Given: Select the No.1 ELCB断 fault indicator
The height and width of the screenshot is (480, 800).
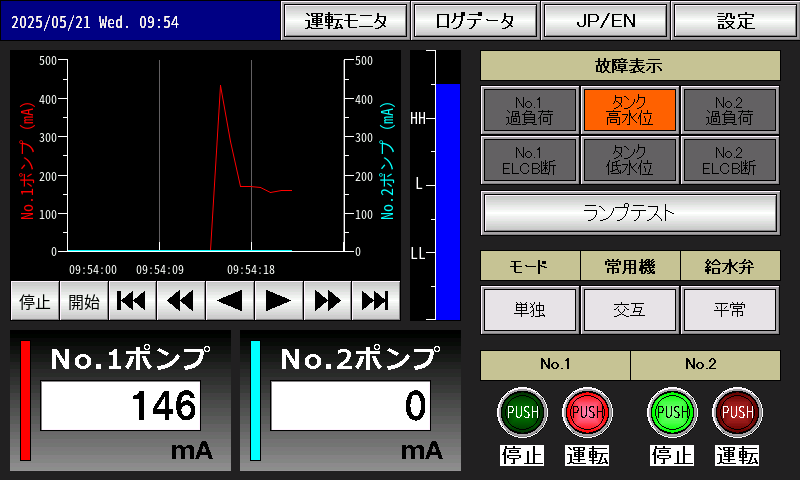Looking at the screenshot, I should tap(529, 160).
